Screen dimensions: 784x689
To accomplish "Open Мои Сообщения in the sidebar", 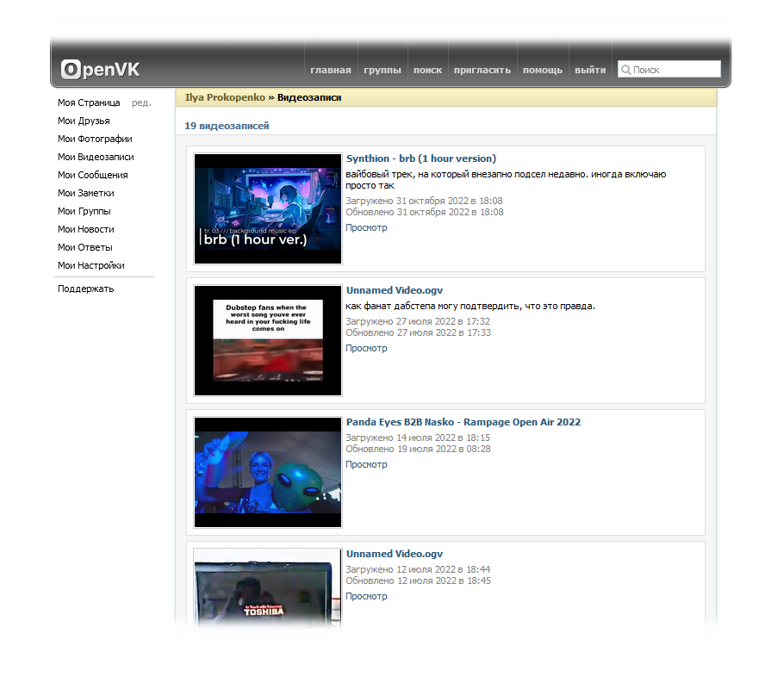I will point(92,175).
